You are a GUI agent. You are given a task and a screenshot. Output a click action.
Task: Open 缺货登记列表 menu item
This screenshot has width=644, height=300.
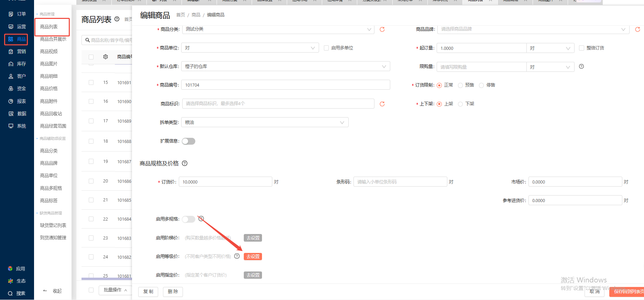click(x=53, y=225)
